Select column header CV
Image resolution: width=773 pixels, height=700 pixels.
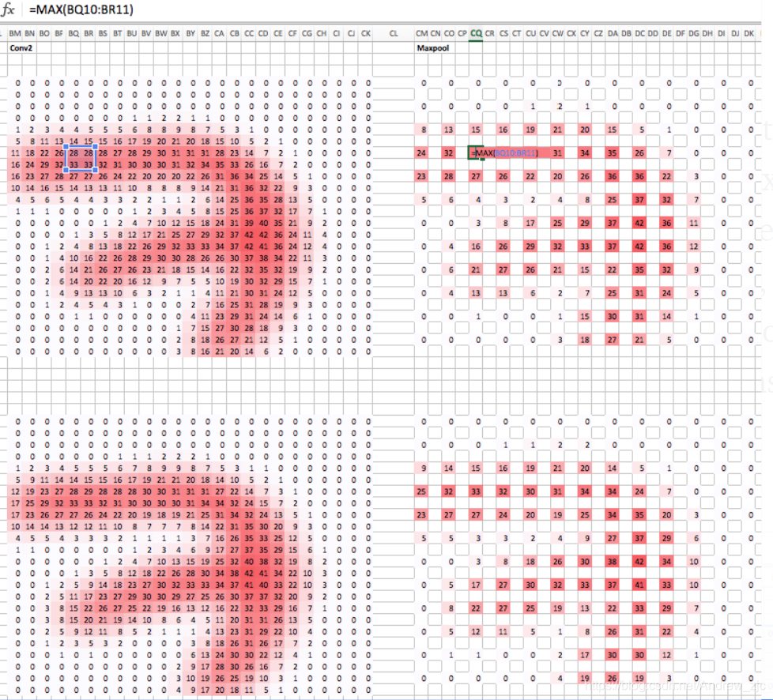click(x=544, y=33)
